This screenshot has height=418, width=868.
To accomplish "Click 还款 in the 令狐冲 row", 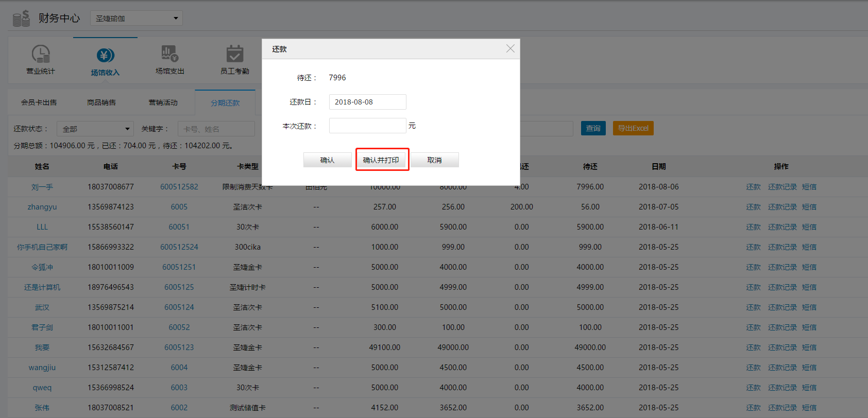I will [x=754, y=267].
